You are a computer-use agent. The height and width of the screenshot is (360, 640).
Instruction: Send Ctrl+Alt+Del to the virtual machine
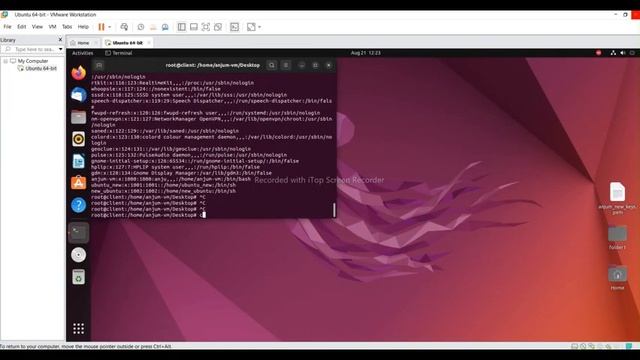pos(124,27)
